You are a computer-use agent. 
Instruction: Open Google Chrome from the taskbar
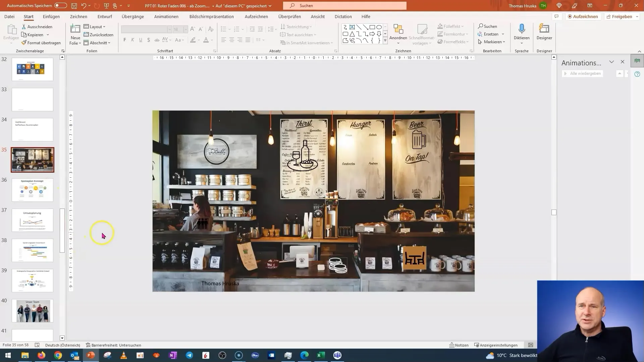(x=58, y=355)
